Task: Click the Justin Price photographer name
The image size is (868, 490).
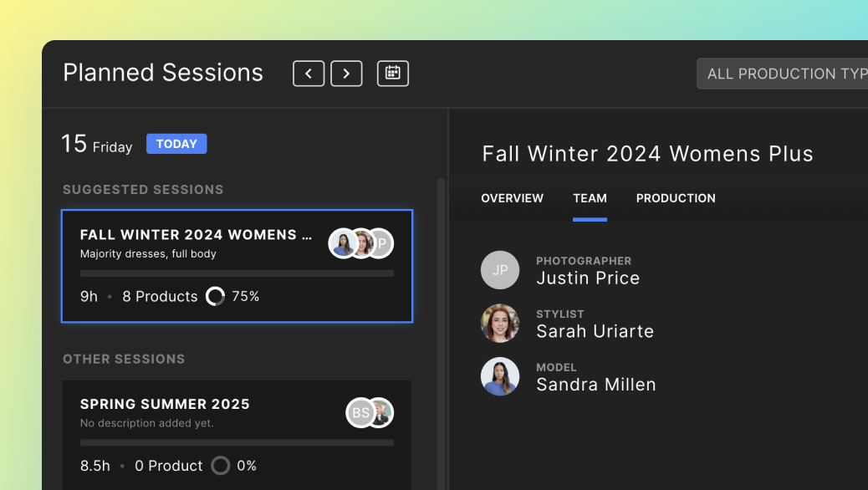Action: 588,278
